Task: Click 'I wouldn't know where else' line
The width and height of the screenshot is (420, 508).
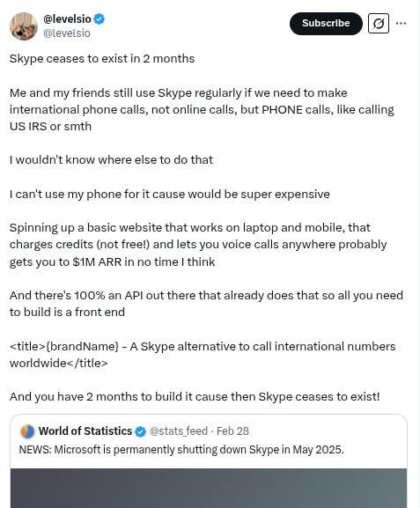Action: pos(111,159)
